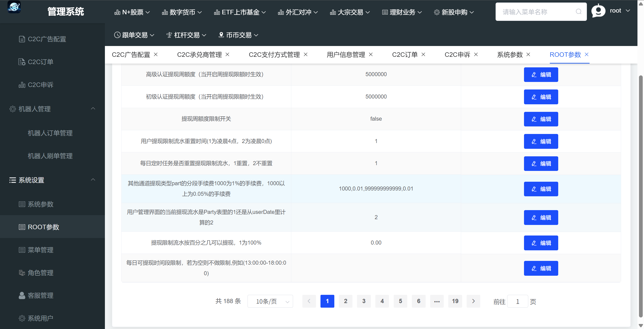Switch to the C2C订单 tab
The height and width of the screenshot is (329, 644).
[x=405, y=55]
